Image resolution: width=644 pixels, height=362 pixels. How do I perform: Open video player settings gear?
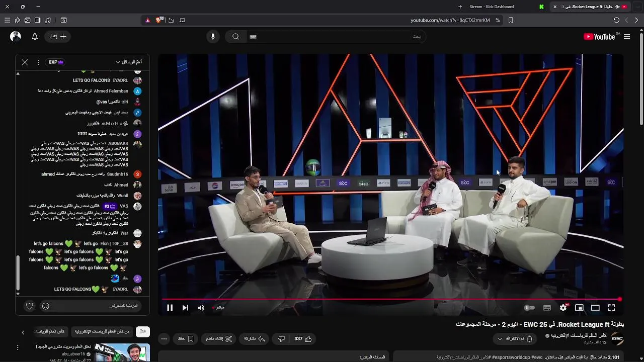tap(563, 308)
